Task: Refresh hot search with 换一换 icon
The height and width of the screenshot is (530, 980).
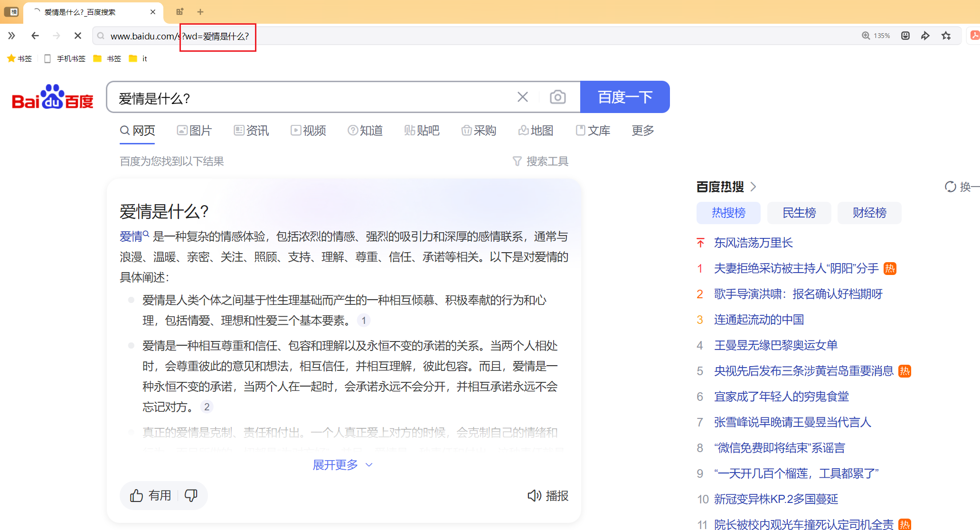Action: click(x=950, y=187)
